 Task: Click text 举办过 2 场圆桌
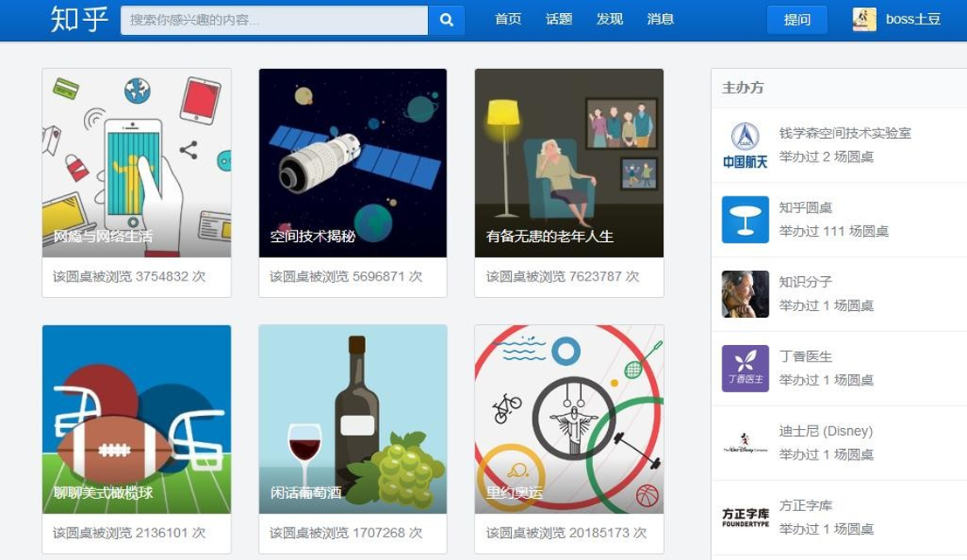825,156
